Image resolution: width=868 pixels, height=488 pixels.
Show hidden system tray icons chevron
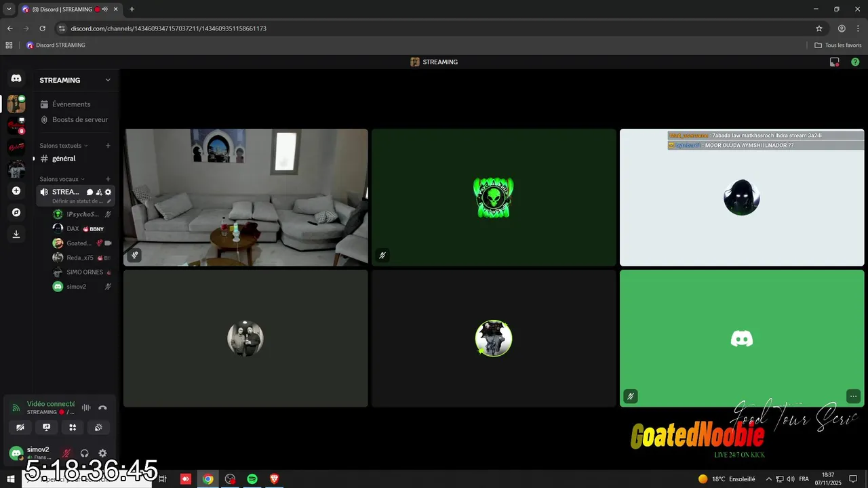pyautogui.click(x=768, y=479)
